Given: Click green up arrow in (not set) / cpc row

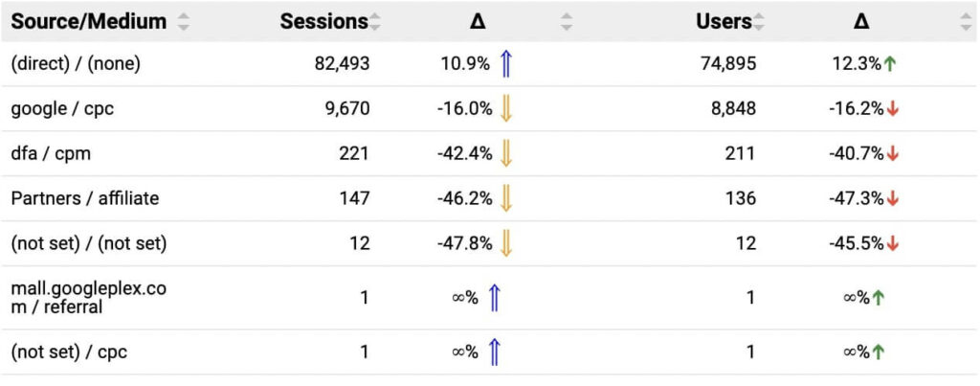Looking at the screenshot, I should coord(879,352).
